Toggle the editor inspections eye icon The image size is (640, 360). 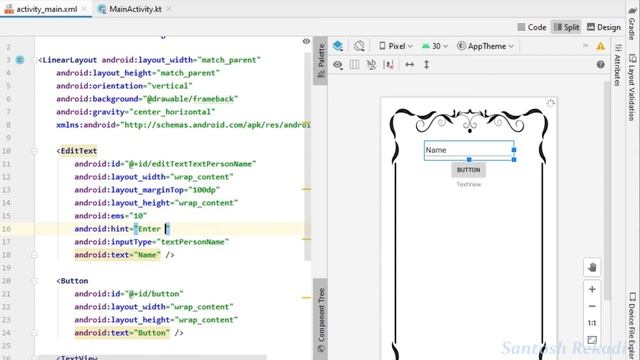point(306,41)
